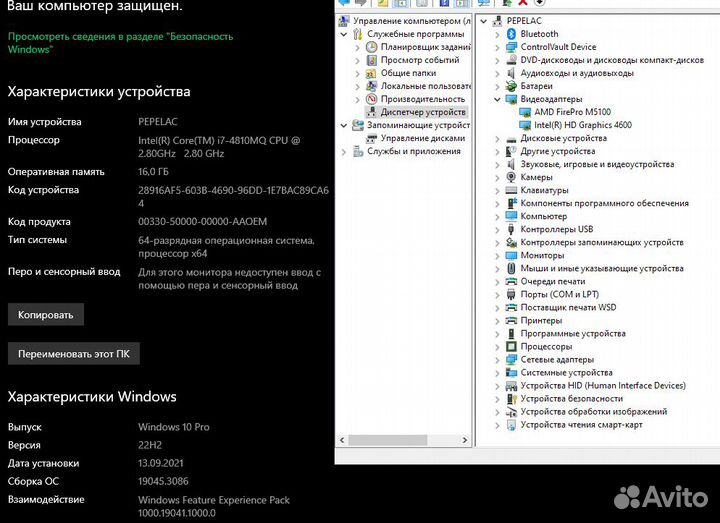Screen dimensions: 720x523
Task: Click the Общие папки folder icon
Action: pyautogui.click(x=371, y=73)
